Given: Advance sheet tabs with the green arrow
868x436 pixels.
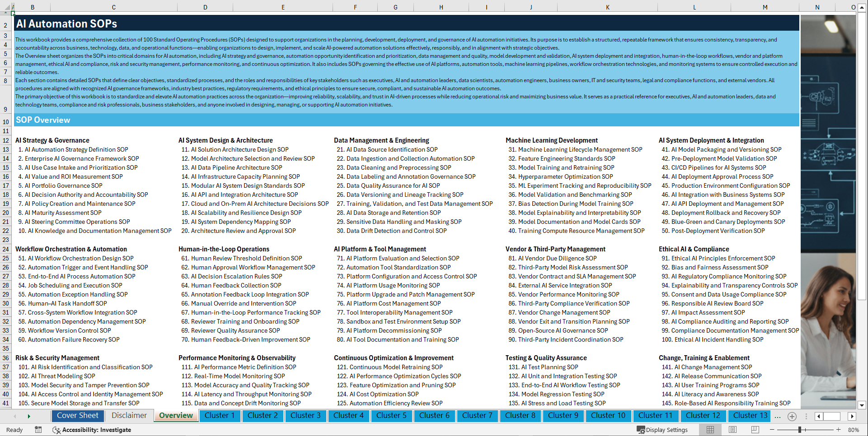Looking at the screenshot, I should pos(29,416).
